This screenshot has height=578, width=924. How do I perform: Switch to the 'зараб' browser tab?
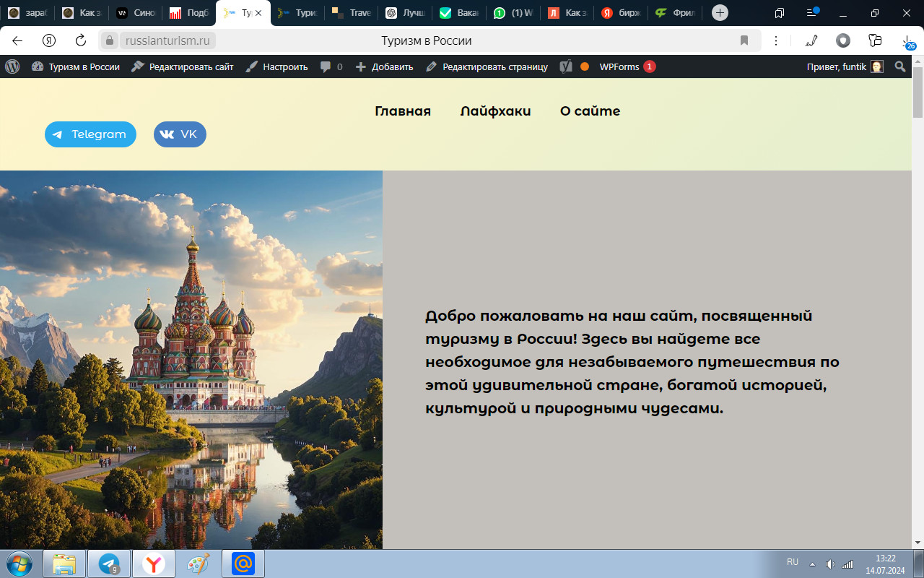point(27,13)
